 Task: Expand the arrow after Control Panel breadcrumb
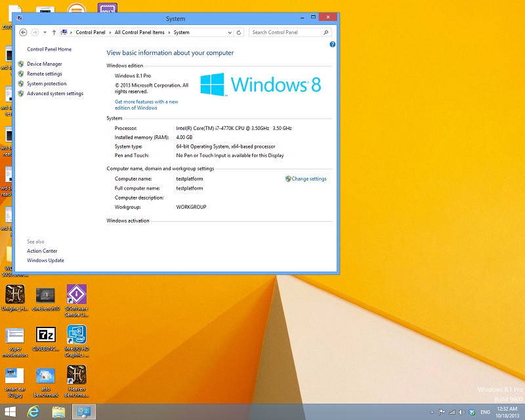pos(110,33)
